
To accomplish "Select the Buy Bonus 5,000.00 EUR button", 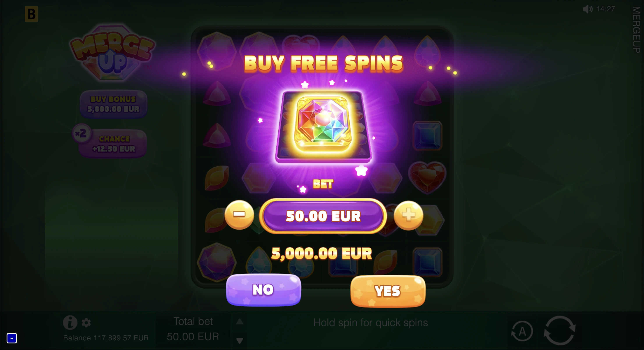I will click(x=113, y=104).
